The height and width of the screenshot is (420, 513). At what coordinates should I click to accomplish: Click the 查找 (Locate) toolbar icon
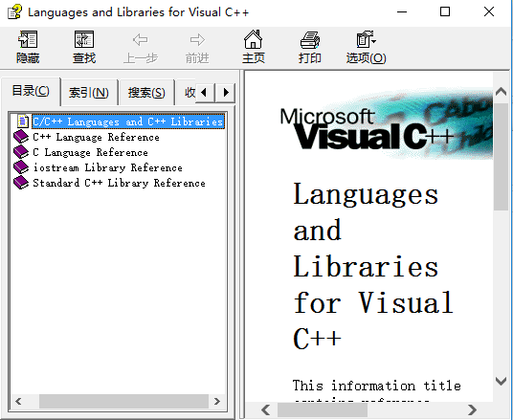[84, 39]
